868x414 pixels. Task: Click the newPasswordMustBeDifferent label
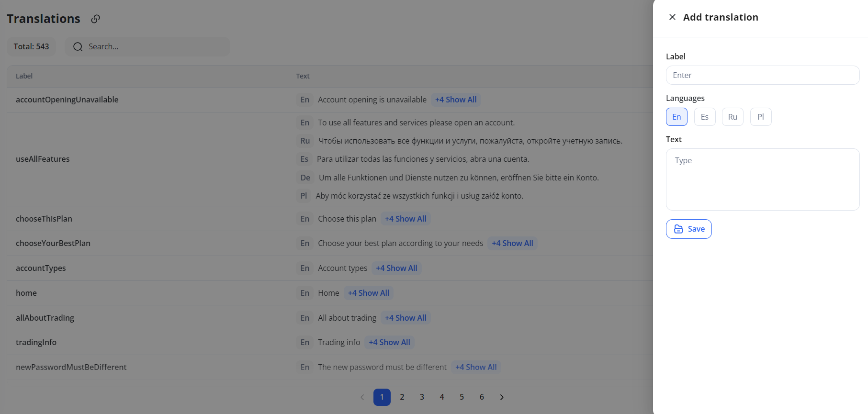coord(71,367)
